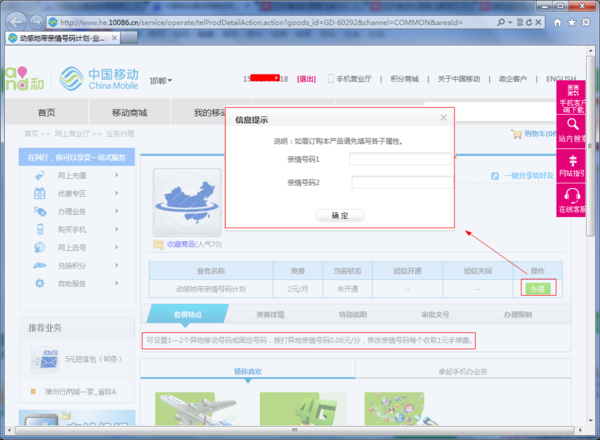Open the browser home page icon
600x440 pixels.
coord(558,23)
